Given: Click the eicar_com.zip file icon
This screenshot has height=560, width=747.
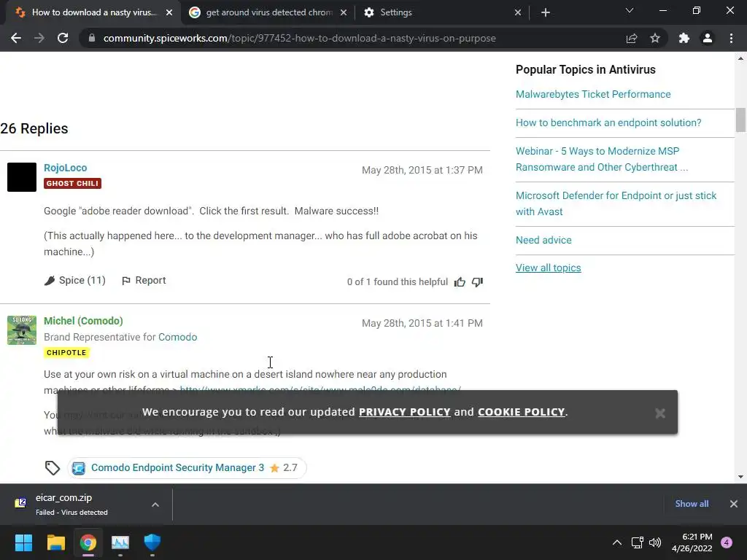Looking at the screenshot, I should coord(20,503).
